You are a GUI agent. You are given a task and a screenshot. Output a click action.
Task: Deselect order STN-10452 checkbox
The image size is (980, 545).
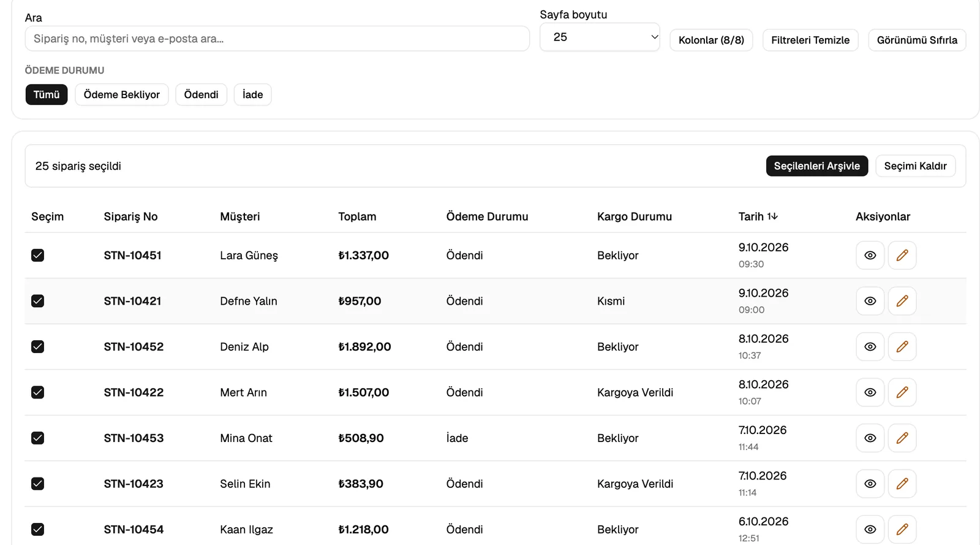pyautogui.click(x=37, y=346)
